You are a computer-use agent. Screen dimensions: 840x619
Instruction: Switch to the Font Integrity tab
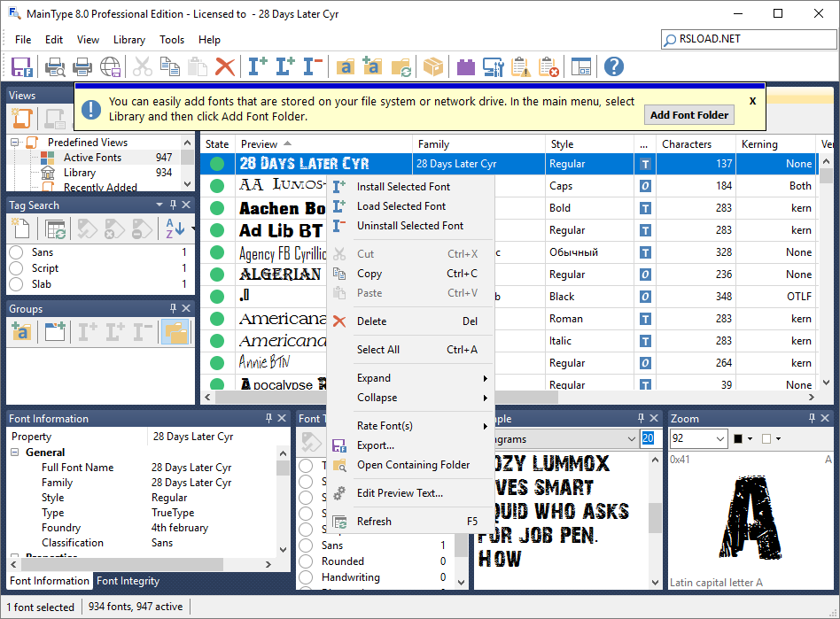click(128, 581)
